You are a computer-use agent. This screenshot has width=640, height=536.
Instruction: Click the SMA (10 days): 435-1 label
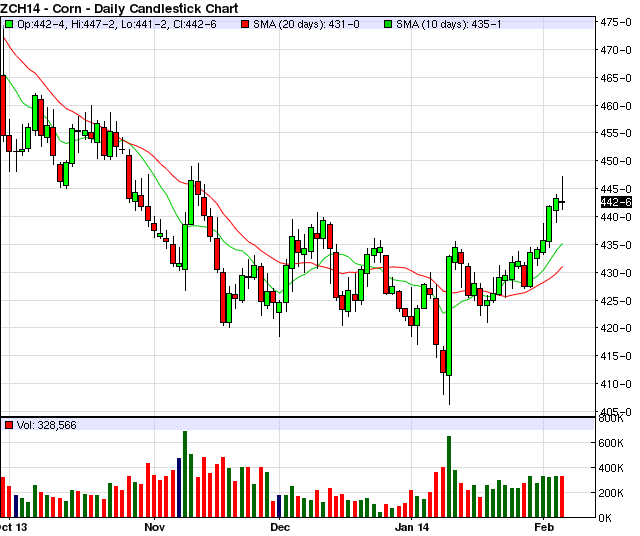click(449, 24)
